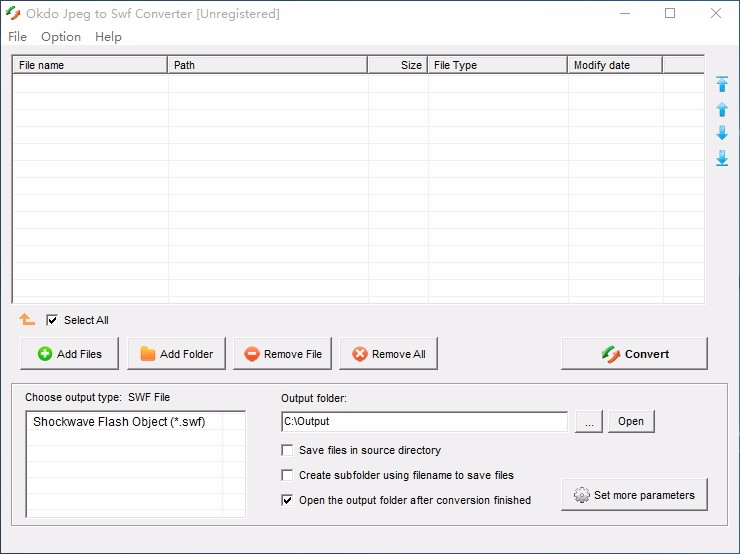Click into the Output folder path field

point(424,421)
